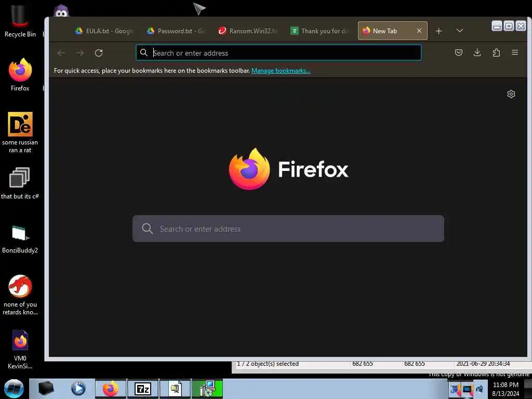The width and height of the screenshot is (532, 399).
Task: Select the 'none of you' red dragon icon
Action: point(20,295)
